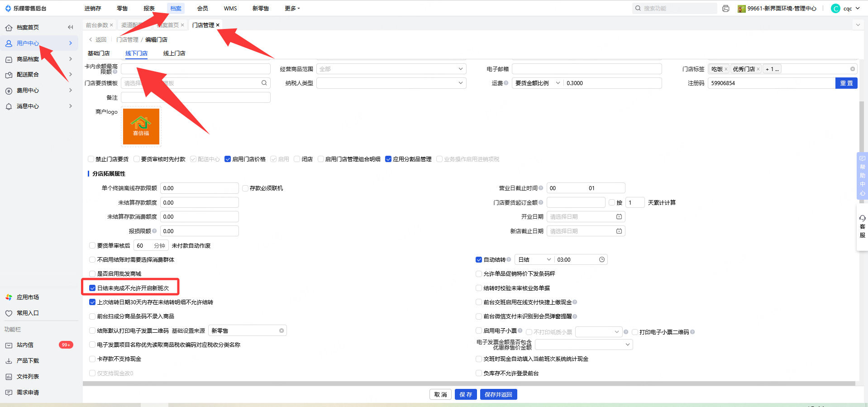Expand 商品档案 submenu

pyautogui.click(x=71, y=59)
